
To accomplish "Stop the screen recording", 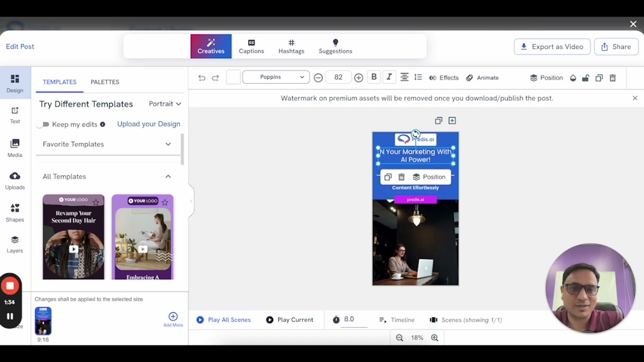I will tap(10, 286).
